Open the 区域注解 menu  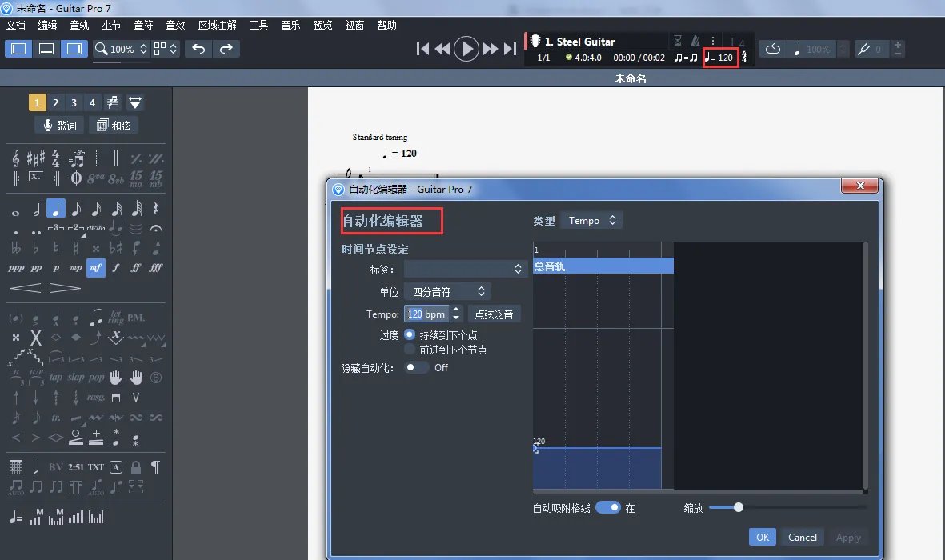(217, 25)
